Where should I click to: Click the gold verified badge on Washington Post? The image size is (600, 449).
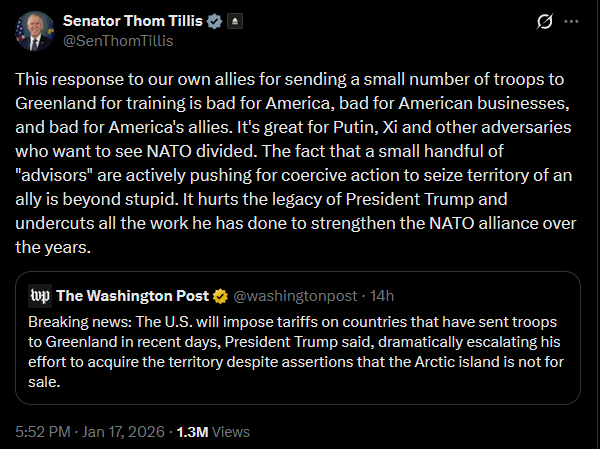coord(220,296)
